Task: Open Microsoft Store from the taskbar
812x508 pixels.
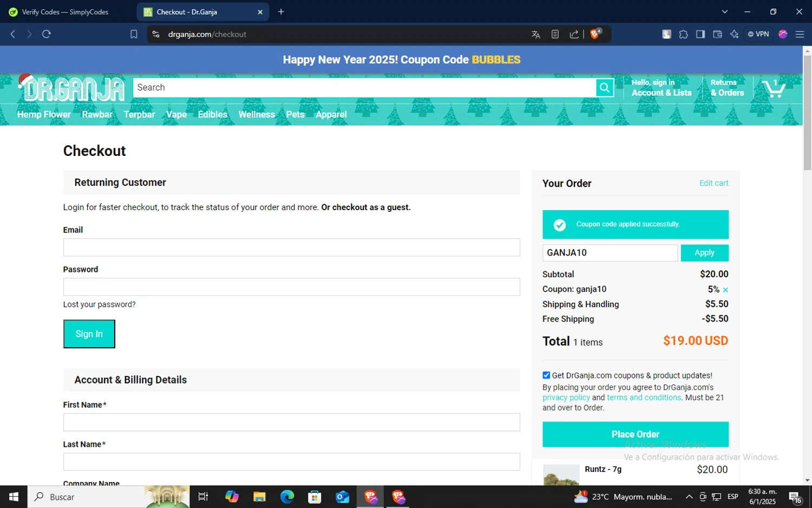Action: pos(315,497)
